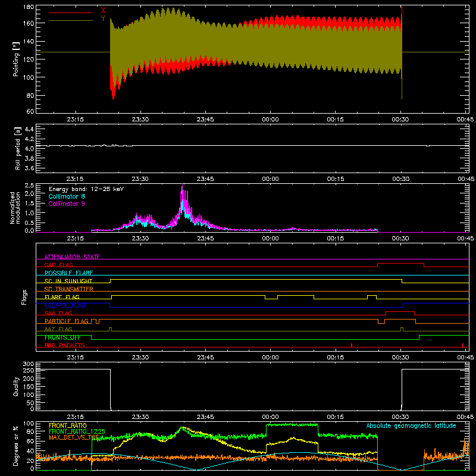Click the ATTENUATOR_STATE flag label
The width and height of the screenshot is (476, 476).
coord(72,257)
